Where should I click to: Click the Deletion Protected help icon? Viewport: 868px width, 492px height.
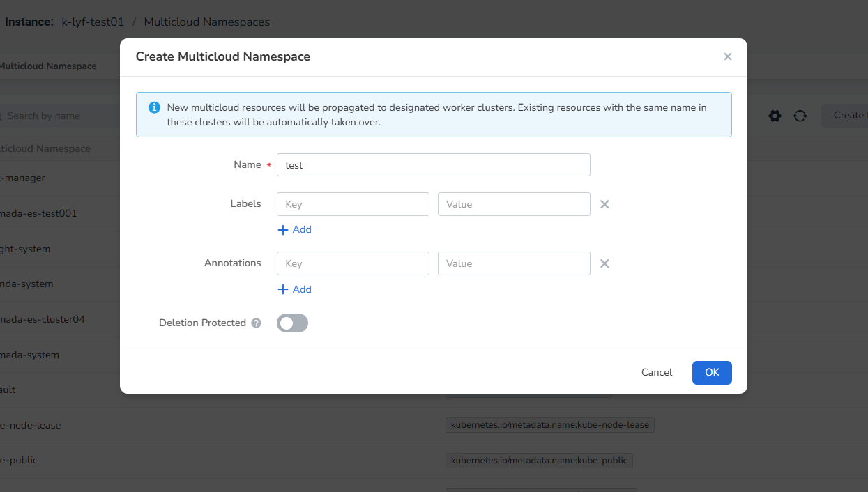click(257, 323)
